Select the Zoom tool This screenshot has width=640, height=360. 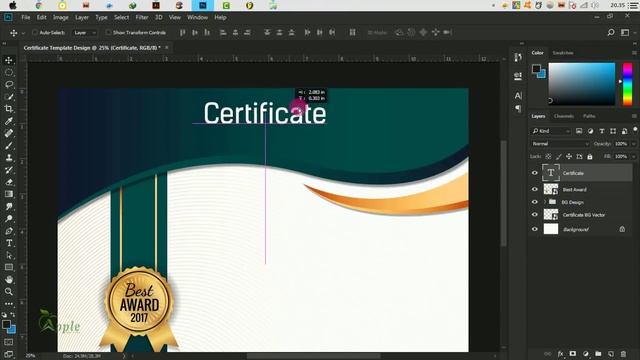(9, 291)
